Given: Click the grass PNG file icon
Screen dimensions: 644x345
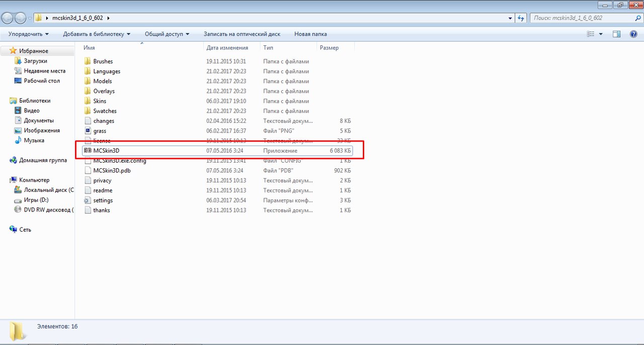Looking at the screenshot, I should [87, 131].
